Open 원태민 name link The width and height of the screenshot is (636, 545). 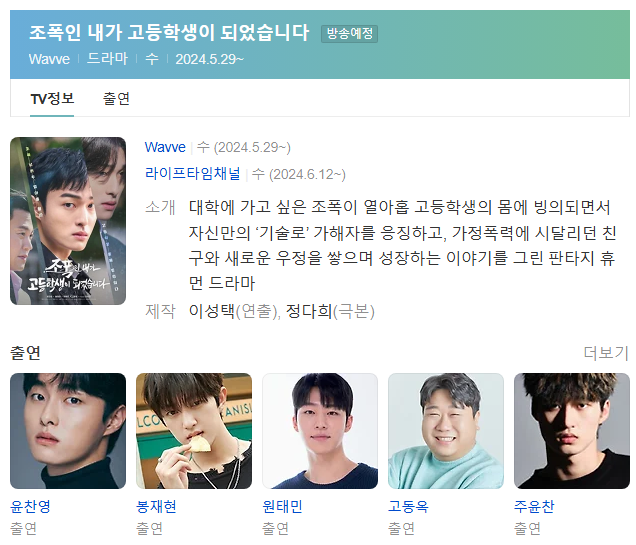click(282, 506)
